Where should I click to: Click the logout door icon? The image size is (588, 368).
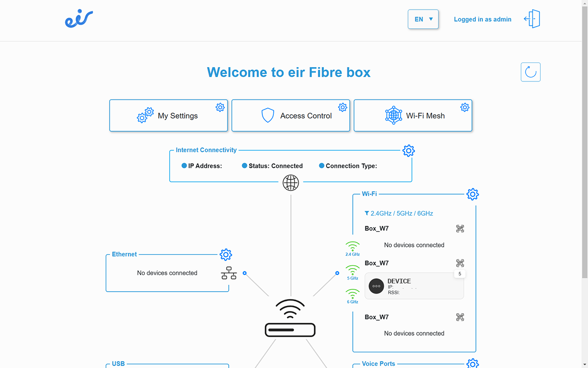click(532, 19)
